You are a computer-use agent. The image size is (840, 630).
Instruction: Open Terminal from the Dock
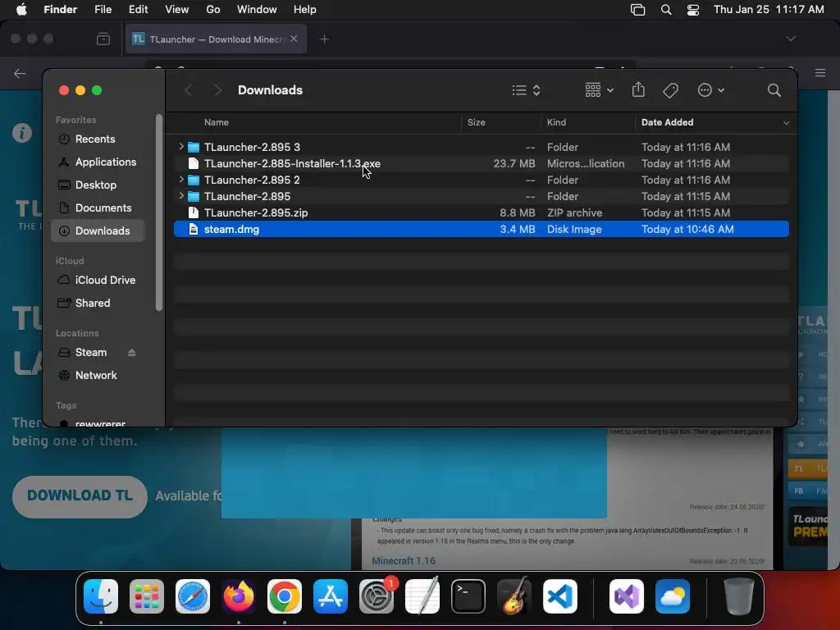point(468,596)
